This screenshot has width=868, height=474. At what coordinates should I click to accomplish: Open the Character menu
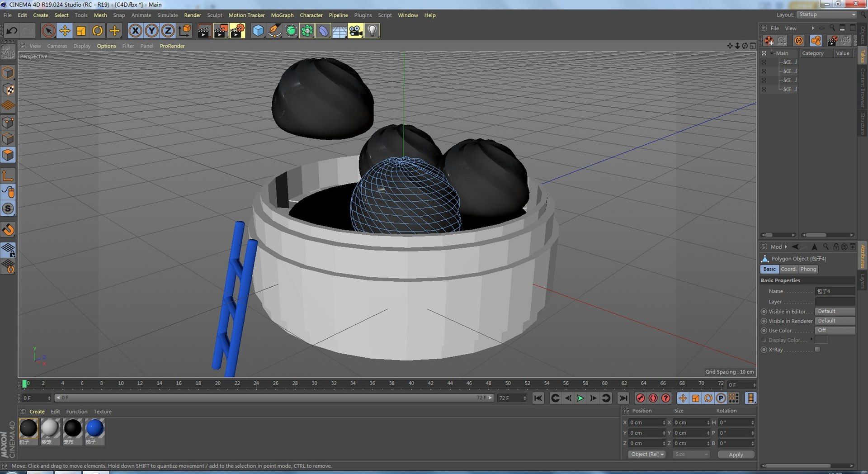click(x=311, y=15)
